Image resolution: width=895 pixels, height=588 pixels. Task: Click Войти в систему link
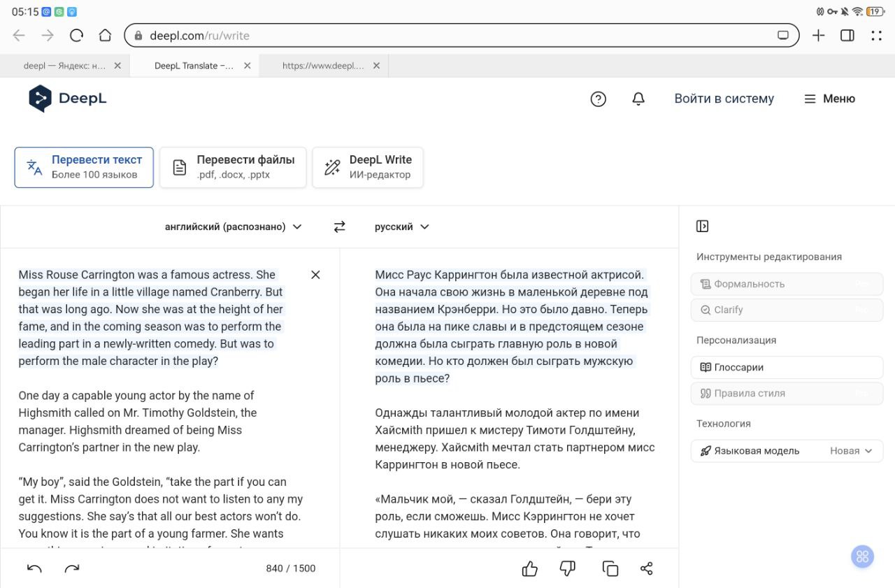click(x=724, y=99)
